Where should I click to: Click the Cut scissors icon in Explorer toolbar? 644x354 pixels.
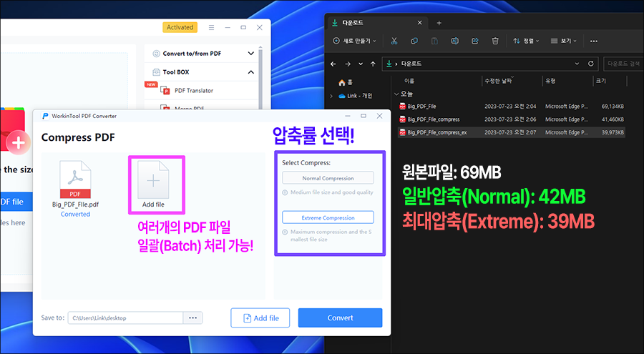[x=394, y=41]
